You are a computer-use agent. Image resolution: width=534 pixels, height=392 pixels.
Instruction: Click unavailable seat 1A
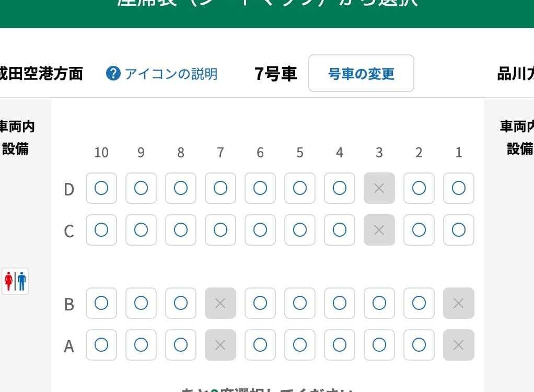click(x=458, y=345)
